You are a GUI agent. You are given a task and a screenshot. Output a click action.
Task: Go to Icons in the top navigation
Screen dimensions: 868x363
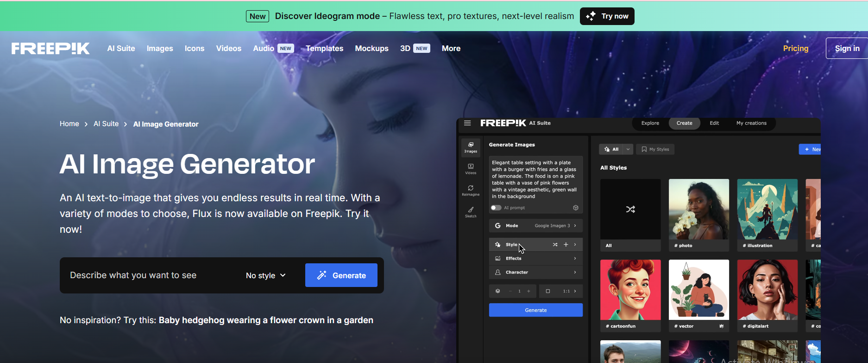point(195,48)
